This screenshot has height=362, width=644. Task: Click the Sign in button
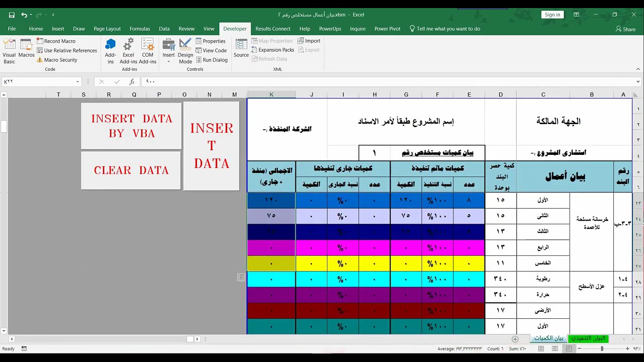[x=552, y=15]
